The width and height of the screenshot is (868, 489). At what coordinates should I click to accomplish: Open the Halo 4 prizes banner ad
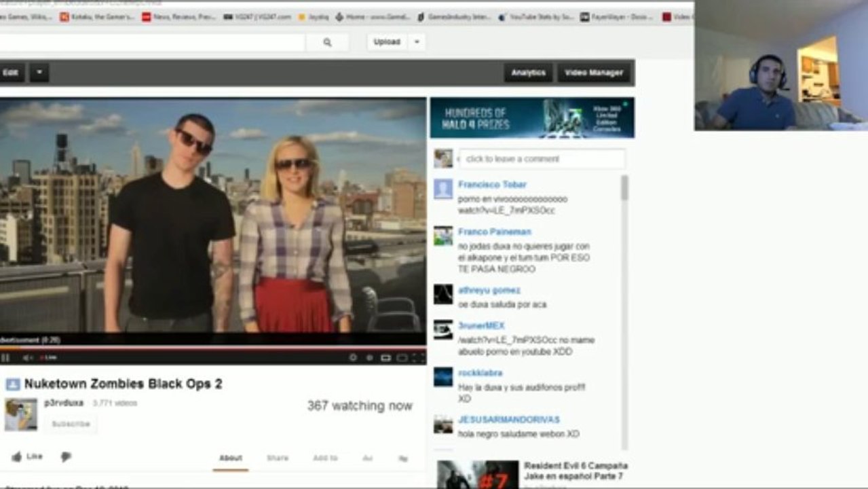(x=532, y=118)
